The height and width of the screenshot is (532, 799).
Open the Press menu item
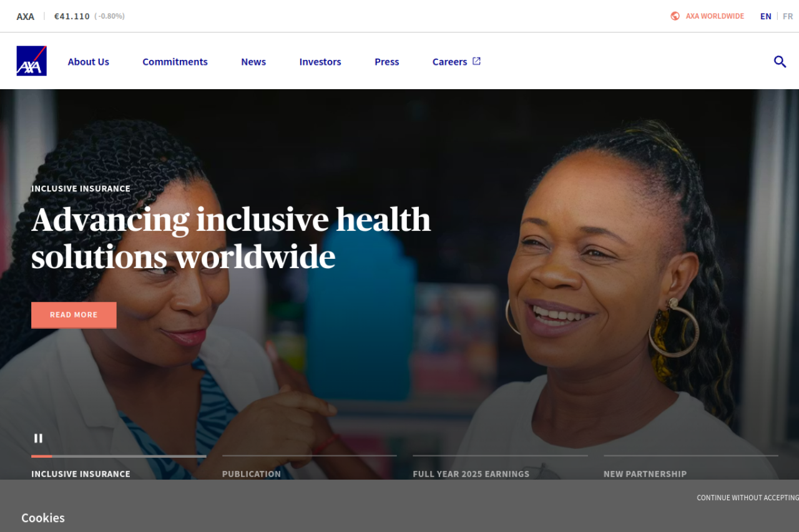pyautogui.click(x=387, y=62)
